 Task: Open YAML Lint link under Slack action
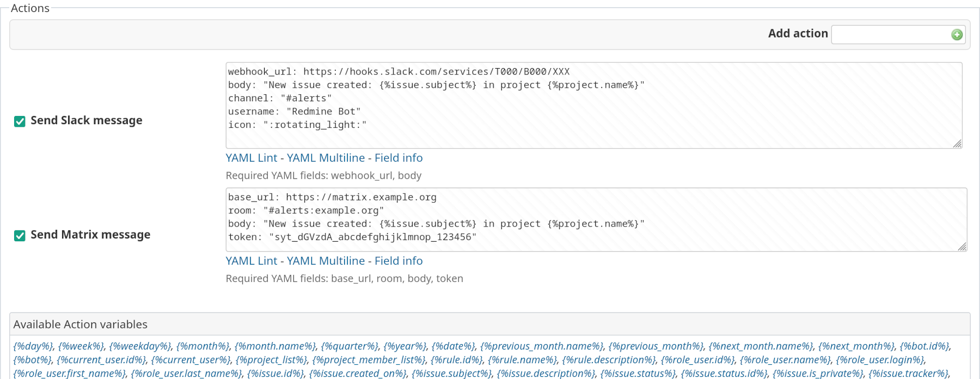(252, 158)
